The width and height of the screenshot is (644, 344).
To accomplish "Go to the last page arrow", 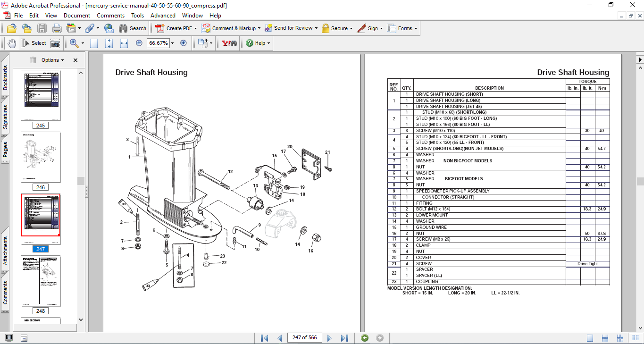I will click(344, 338).
